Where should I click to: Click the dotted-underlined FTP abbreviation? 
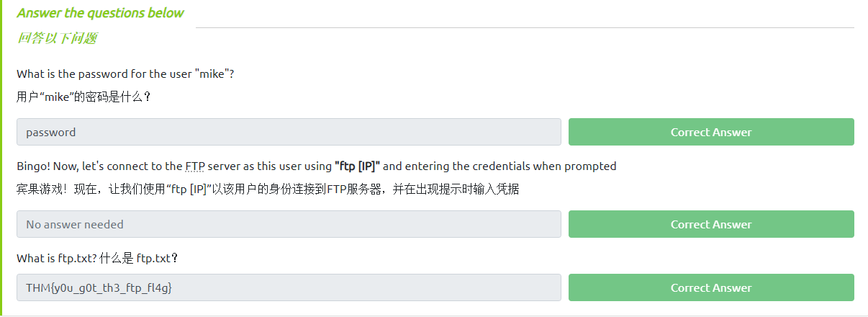195,166
